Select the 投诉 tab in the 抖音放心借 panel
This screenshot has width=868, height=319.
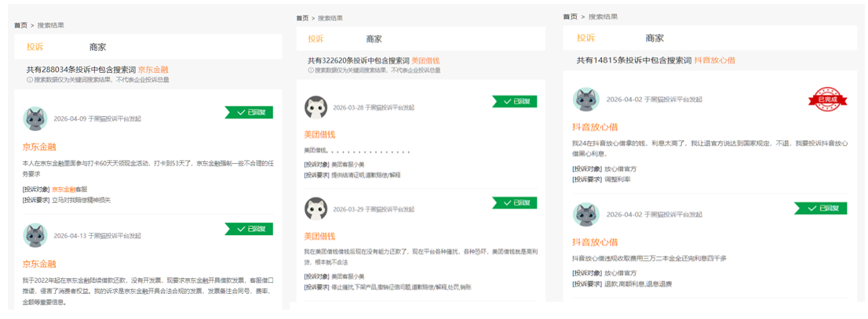point(585,38)
